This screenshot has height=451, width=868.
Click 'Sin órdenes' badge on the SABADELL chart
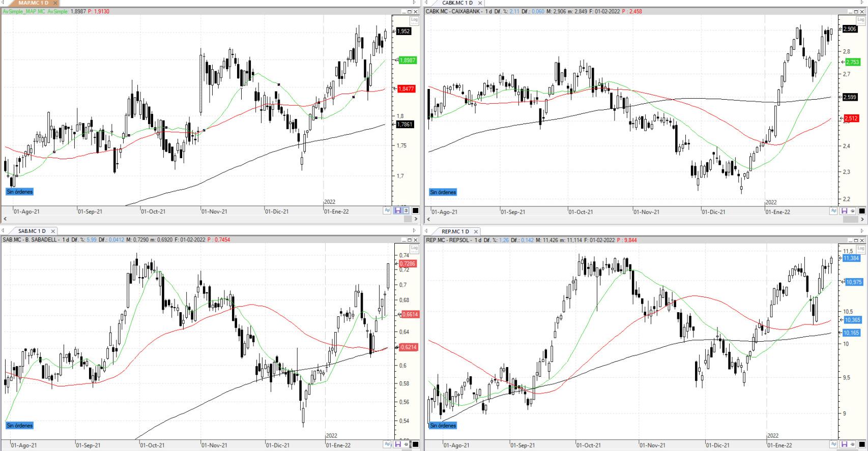tap(20, 426)
